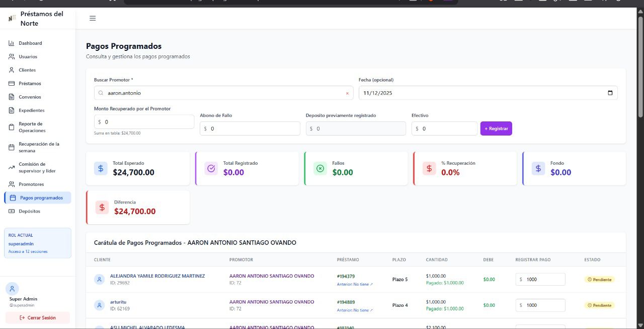This screenshot has height=329, width=644.
Task: Click the Cerrar Sesión button
Action: point(38,318)
